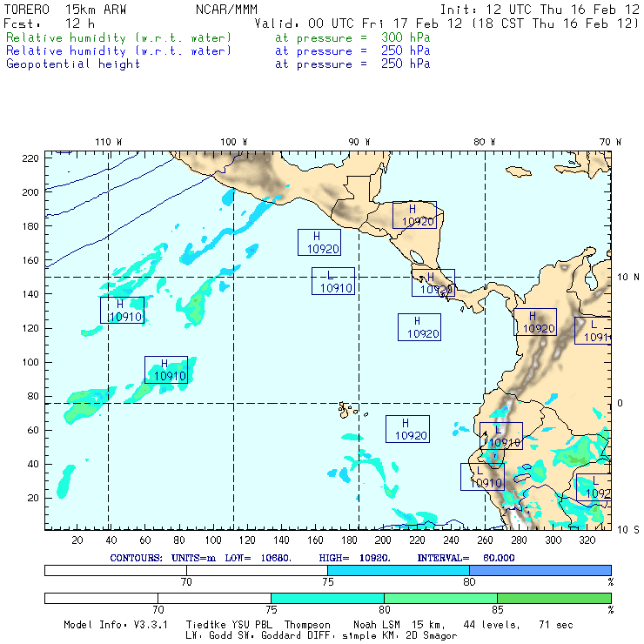
Task: Click the green Relative humidity legend text
Action: (119, 39)
